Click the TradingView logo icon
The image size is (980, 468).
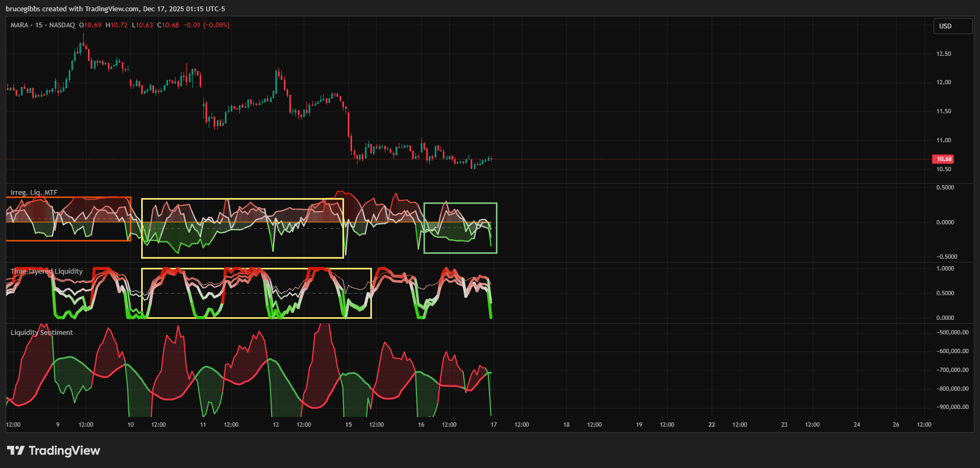click(x=16, y=451)
